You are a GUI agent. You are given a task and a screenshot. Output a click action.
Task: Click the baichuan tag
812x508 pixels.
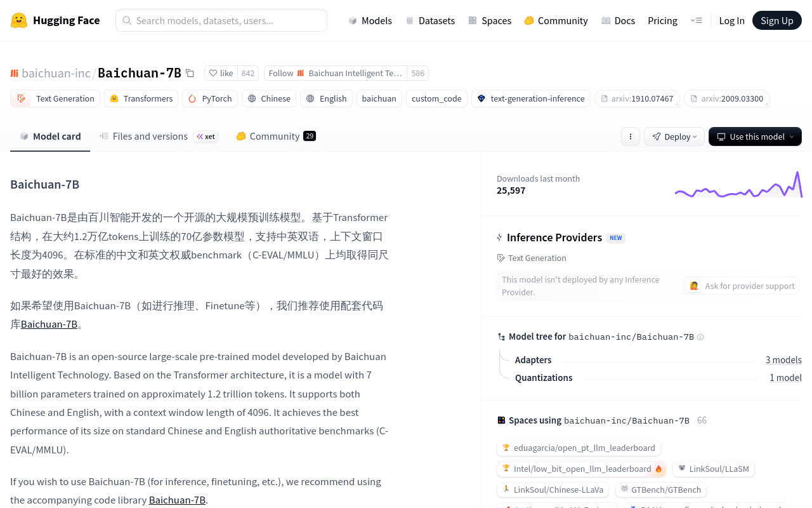coord(379,98)
